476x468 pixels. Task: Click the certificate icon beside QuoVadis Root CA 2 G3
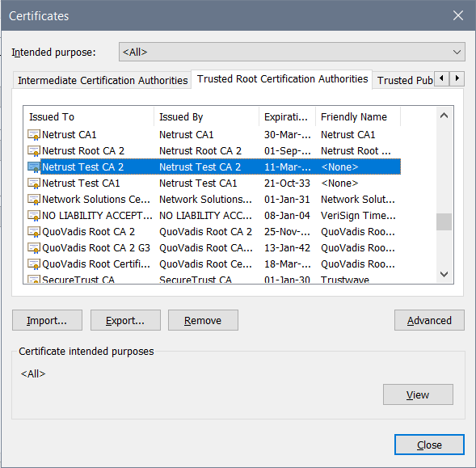[34, 248]
